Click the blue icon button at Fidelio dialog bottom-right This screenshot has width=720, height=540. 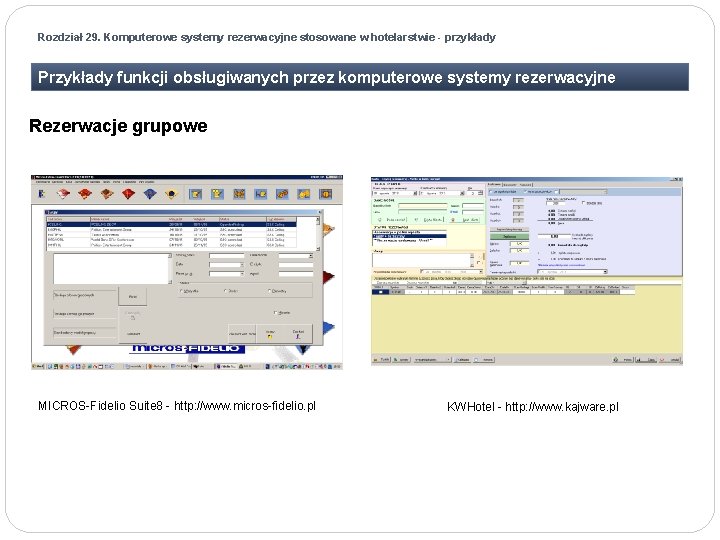pos(298,334)
